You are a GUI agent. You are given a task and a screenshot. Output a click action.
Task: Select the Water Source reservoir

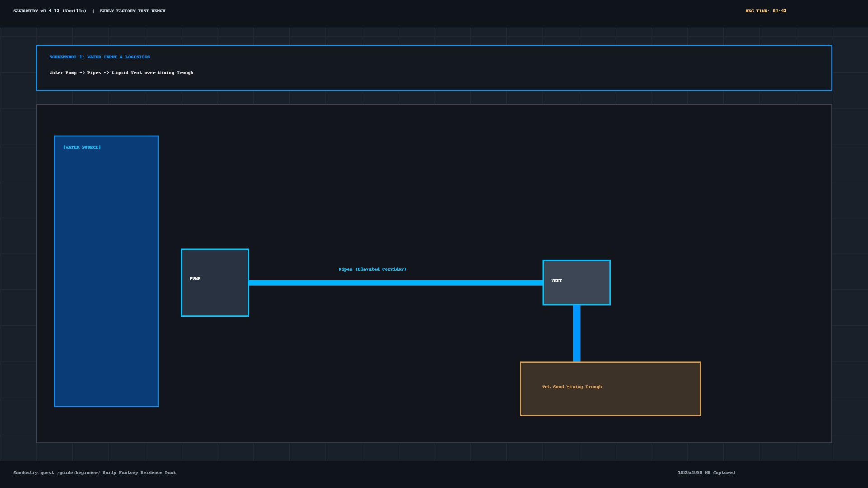click(x=106, y=271)
